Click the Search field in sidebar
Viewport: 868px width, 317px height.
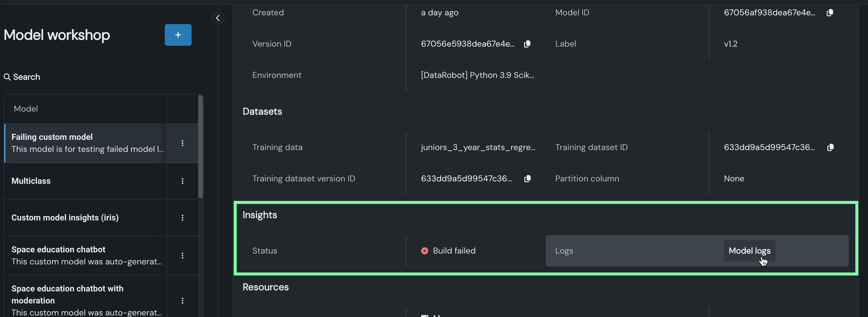(x=27, y=77)
